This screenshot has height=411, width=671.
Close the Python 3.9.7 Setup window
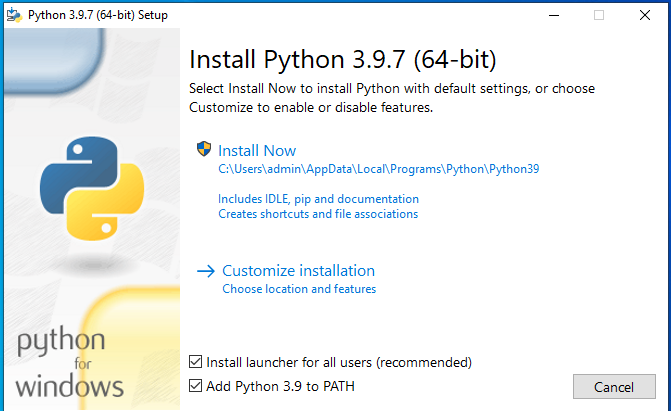click(x=645, y=15)
